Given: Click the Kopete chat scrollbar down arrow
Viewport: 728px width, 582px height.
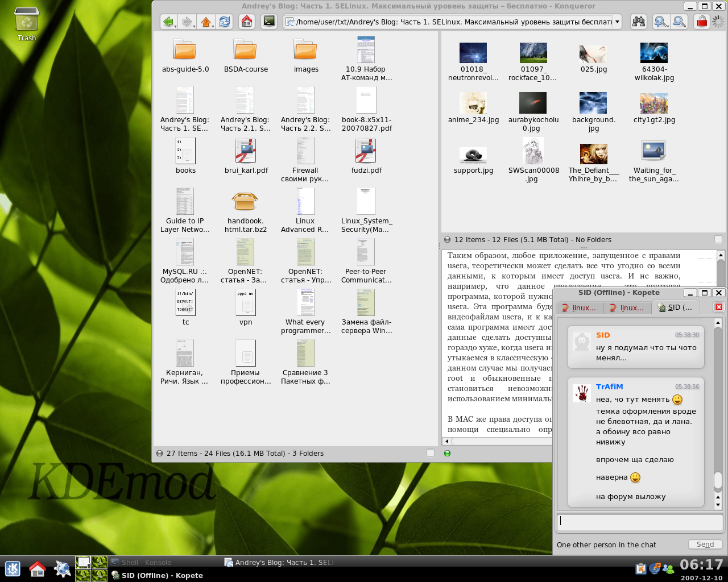Looking at the screenshot, I should (718, 505).
